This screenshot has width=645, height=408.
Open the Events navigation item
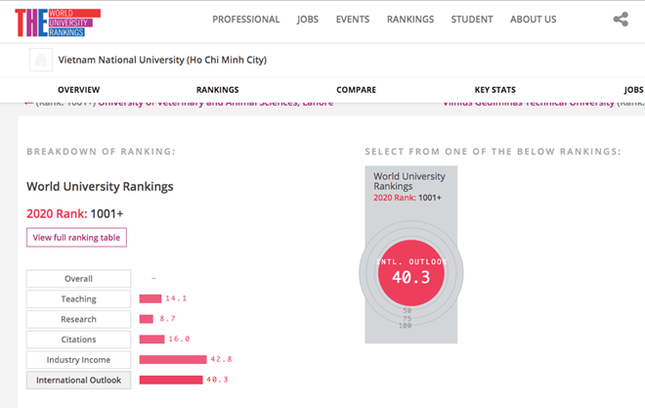click(x=353, y=19)
